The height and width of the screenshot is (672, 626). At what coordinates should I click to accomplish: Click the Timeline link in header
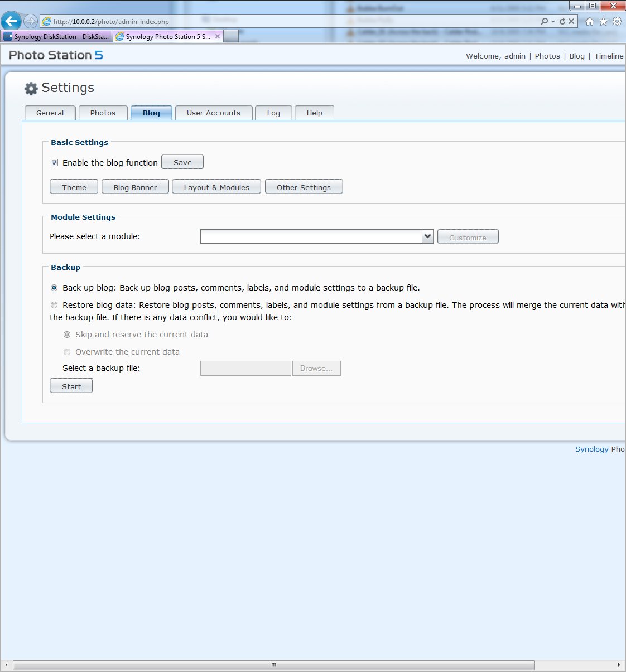click(609, 56)
